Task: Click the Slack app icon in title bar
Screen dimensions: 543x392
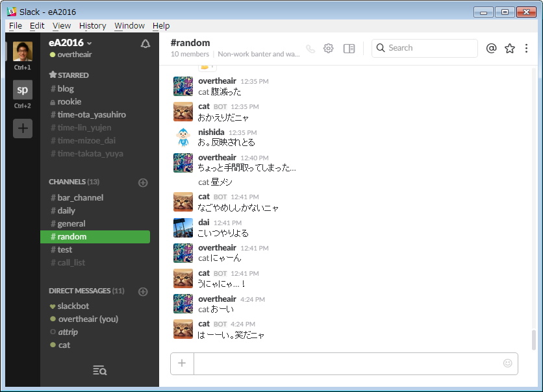Action: [x=12, y=12]
